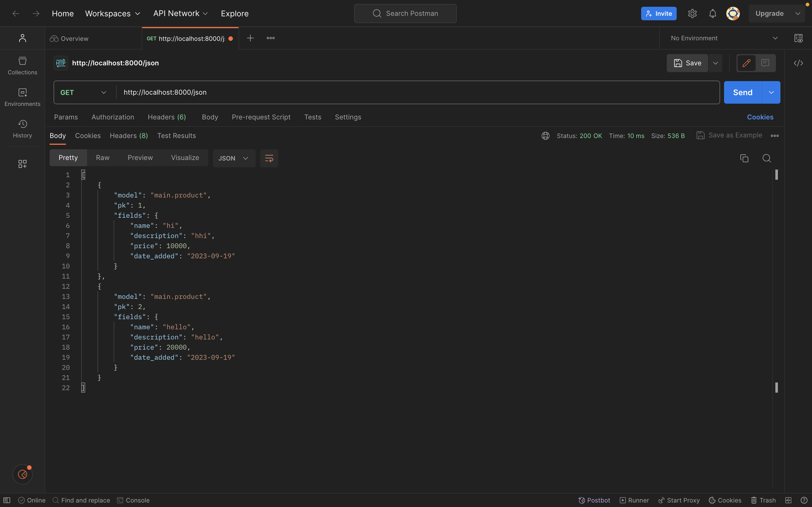Switch response view to Preview

pos(140,158)
